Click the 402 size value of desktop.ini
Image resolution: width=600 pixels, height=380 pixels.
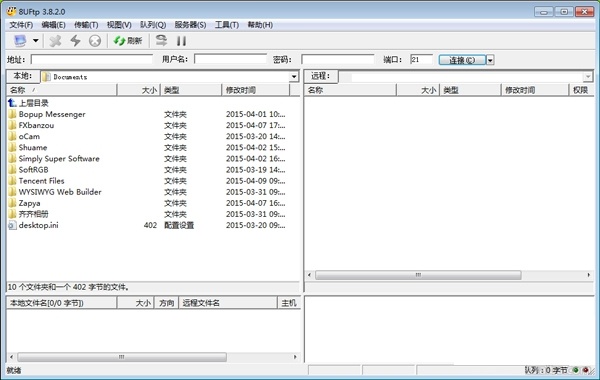150,225
